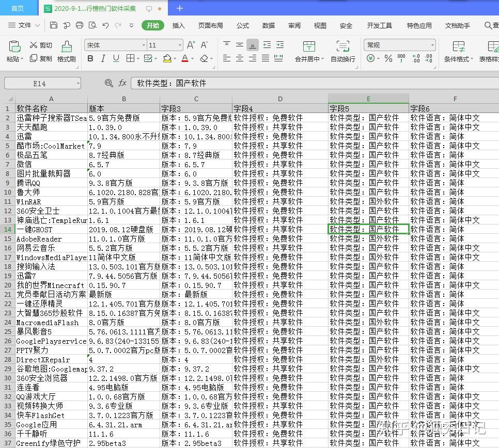
Task: Apply percent style with % icon
Action: (x=388, y=58)
